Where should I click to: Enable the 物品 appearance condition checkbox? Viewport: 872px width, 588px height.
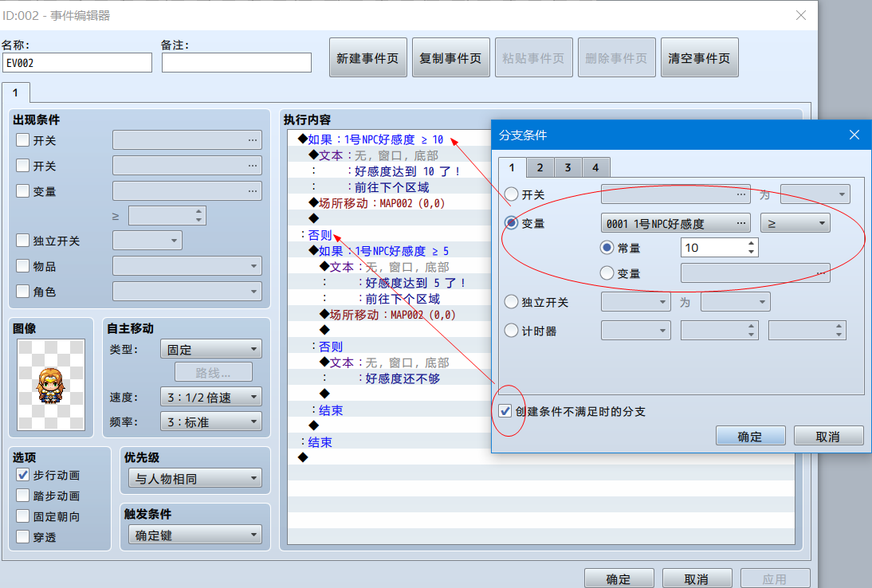[23, 266]
